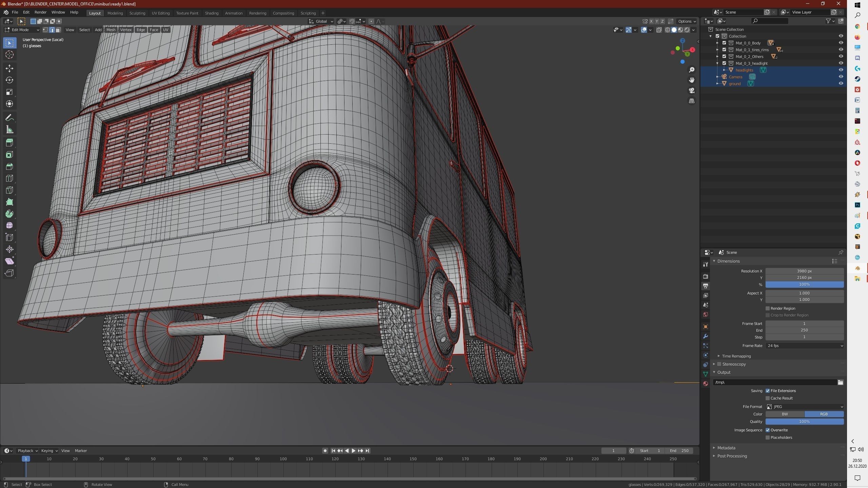The height and width of the screenshot is (488, 868).
Task: Open the File Format JPEG dropdown
Action: pos(804,407)
